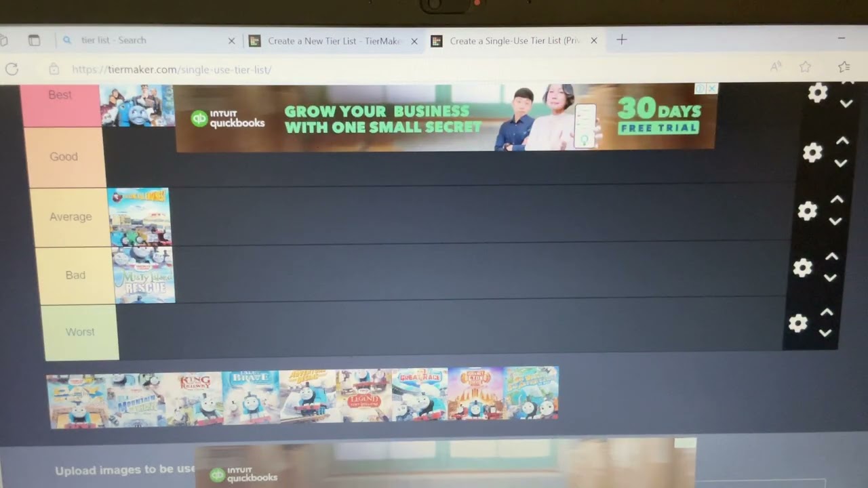Select the Legend of the Lost Treasure cover
Screen dimensions: 868x488
pos(363,395)
